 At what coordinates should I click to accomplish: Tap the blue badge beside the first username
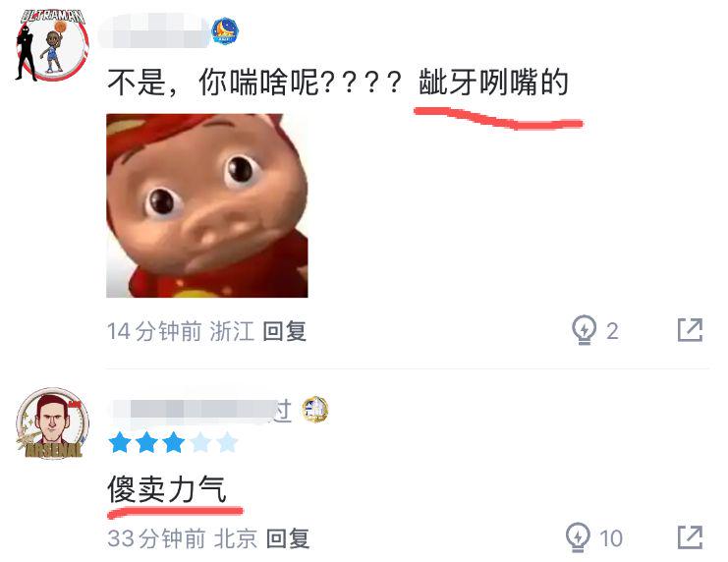tap(225, 31)
